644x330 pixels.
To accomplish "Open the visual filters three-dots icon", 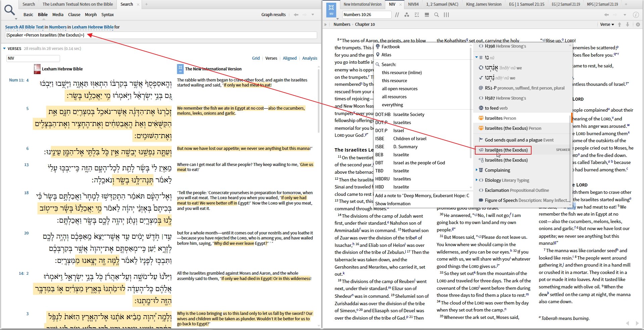I will [x=407, y=15].
